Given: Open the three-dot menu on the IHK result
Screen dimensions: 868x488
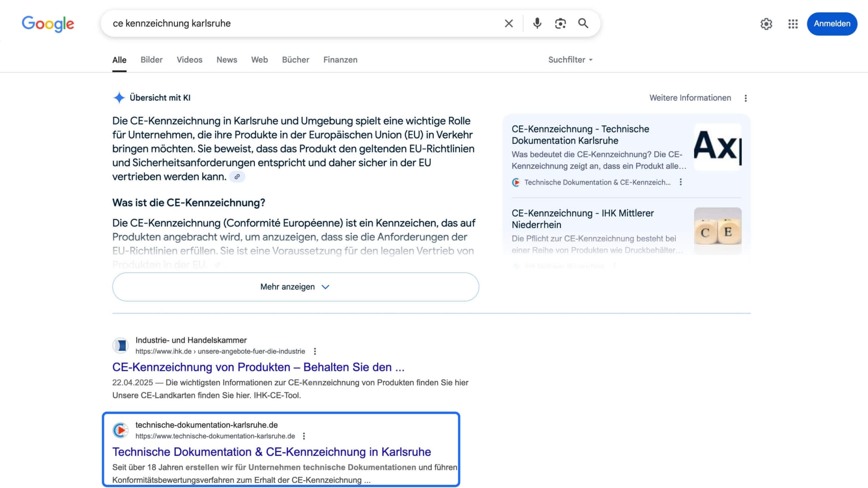Looking at the screenshot, I should (315, 352).
